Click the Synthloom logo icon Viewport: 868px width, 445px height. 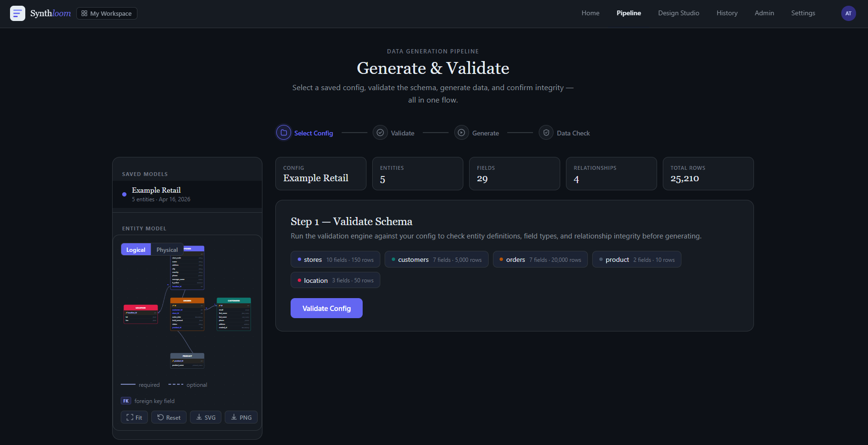pos(18,13)
